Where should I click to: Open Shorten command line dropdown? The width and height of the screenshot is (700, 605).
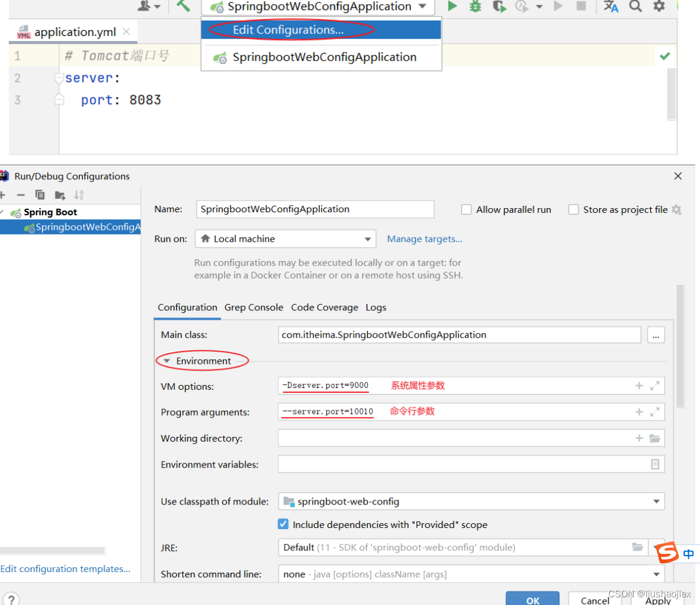click(x=471, y=574)
